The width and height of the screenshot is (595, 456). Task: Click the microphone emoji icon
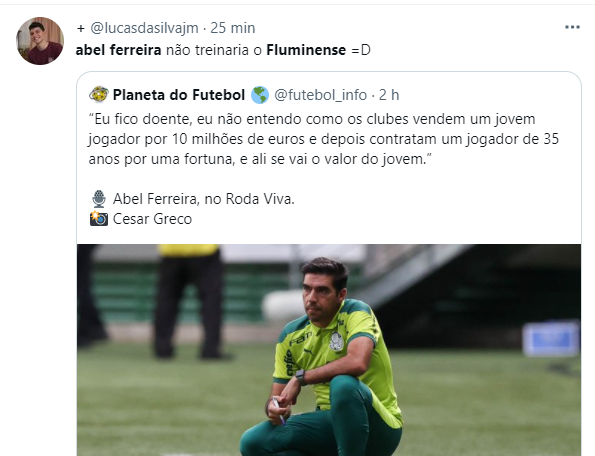(99, 199)
